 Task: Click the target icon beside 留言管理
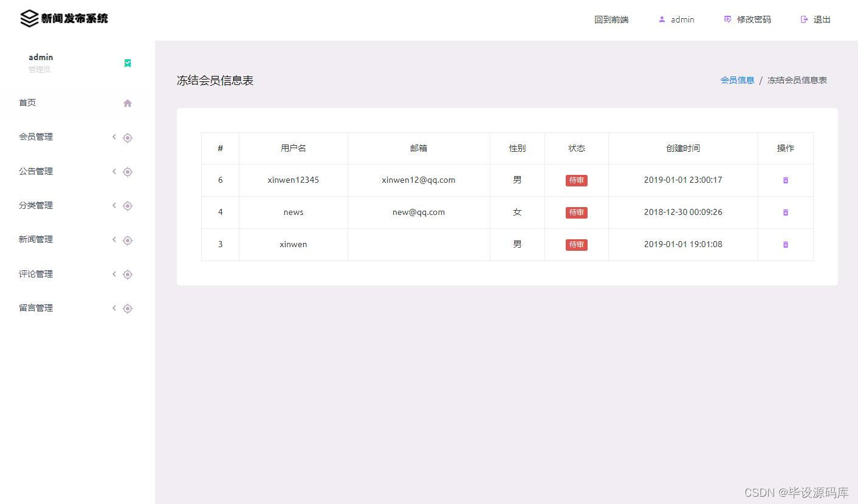tap(128, 308)
